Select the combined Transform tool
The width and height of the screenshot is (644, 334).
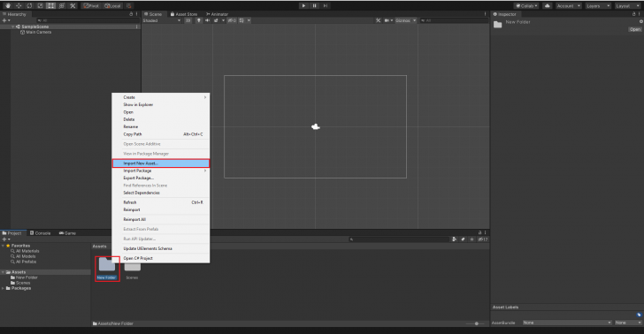(62, 6)
